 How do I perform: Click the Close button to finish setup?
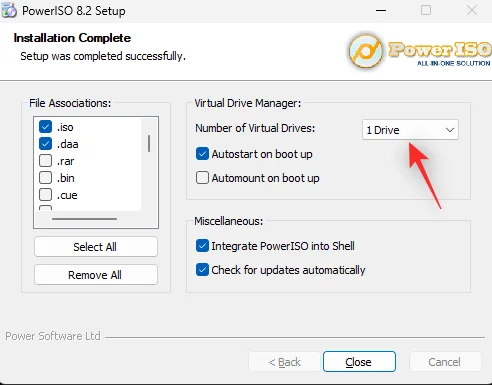(359, 362)
